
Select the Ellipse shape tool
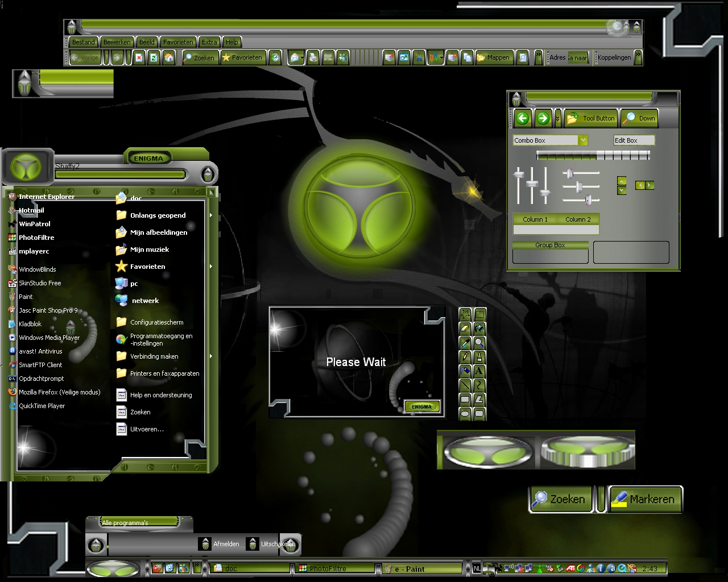click(465, 414)
